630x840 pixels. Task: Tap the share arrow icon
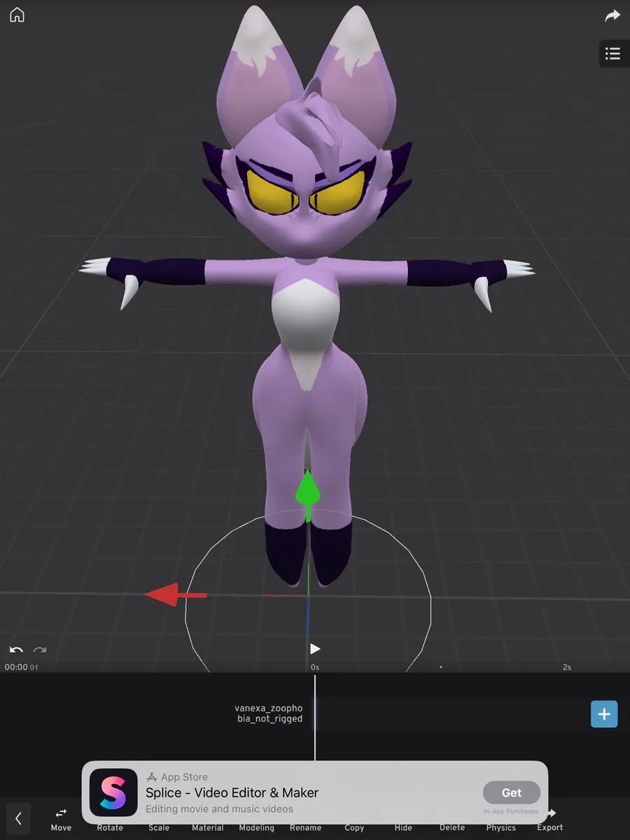pyautogui.click(x=612, y=15)
